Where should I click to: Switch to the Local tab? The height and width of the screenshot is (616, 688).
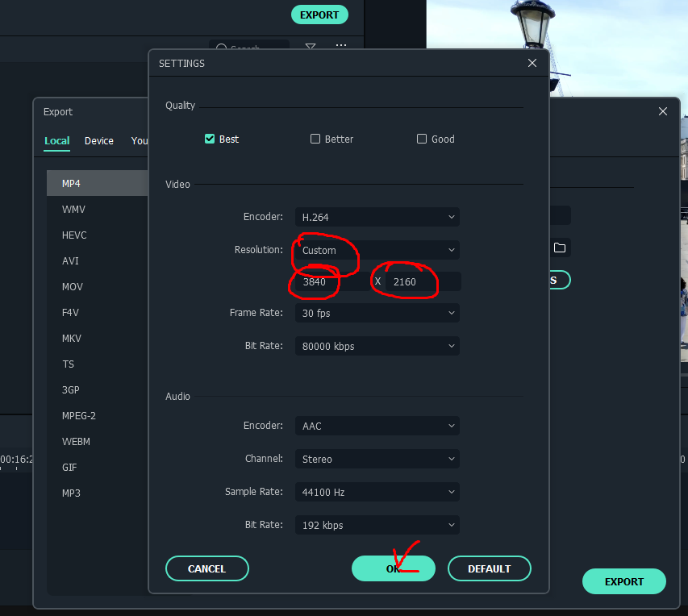(57, 141)
